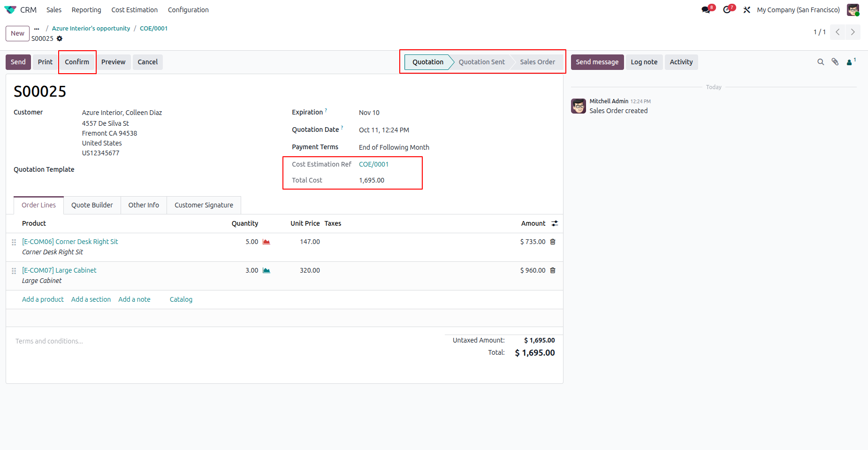Viewport: 868px width, 450px height.
Task: Open the S00025 gear actions menu
Action: pos(60,38)
